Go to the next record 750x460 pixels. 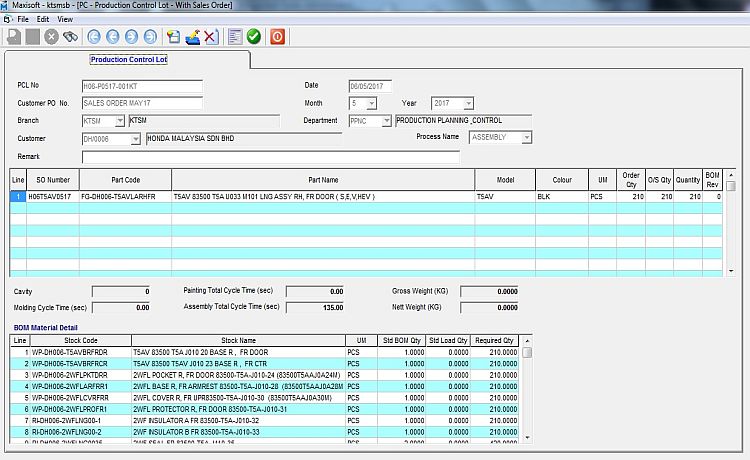click(131, 37)
